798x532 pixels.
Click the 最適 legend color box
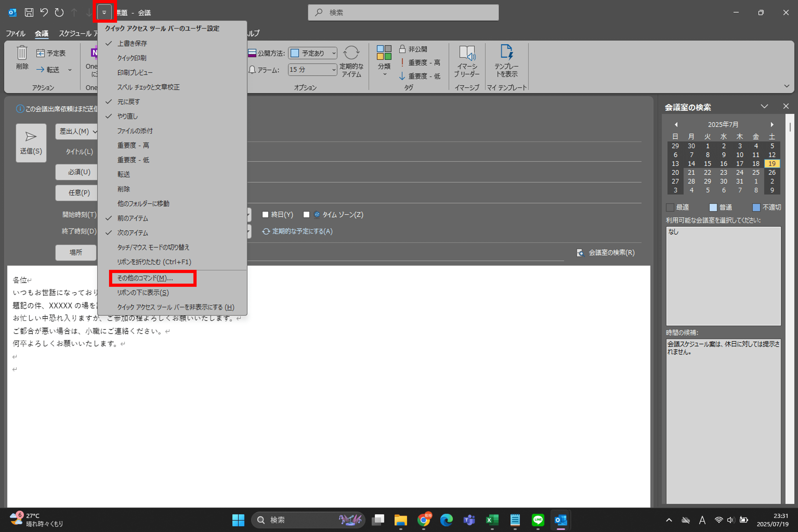pyautogui.click(x=670, y=207)
